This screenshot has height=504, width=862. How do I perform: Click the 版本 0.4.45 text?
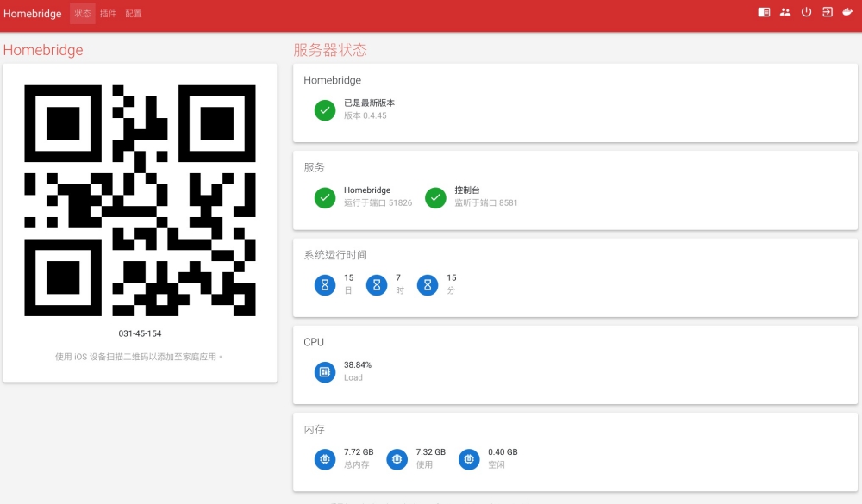tap(365, 115)
